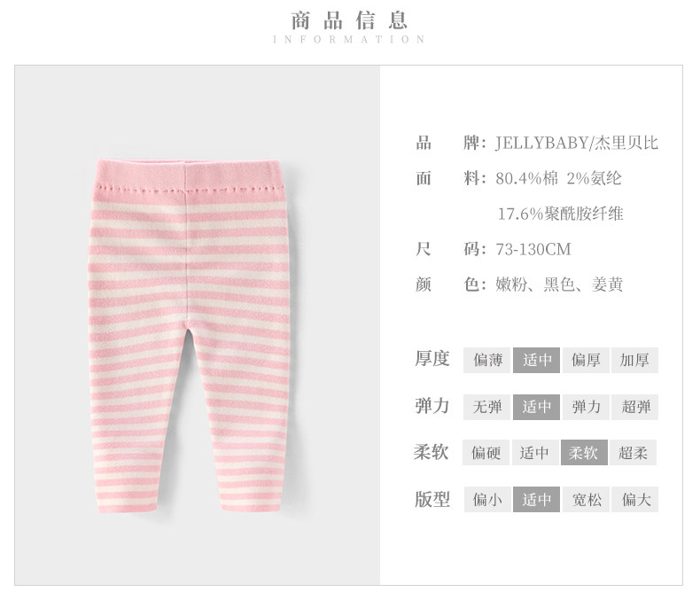
Task: Choose 偏厚 thickness option
Action: coord(586,360)
